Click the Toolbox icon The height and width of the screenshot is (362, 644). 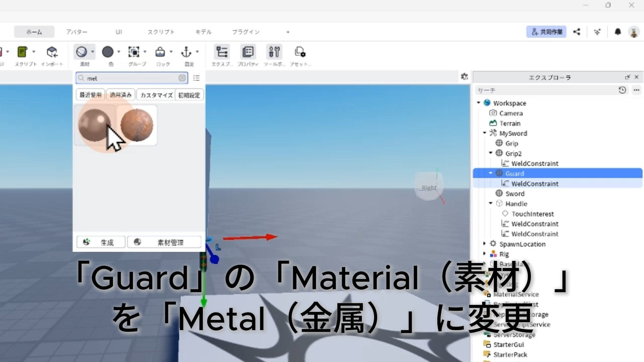pyautogui.click(x=274, y=52)
